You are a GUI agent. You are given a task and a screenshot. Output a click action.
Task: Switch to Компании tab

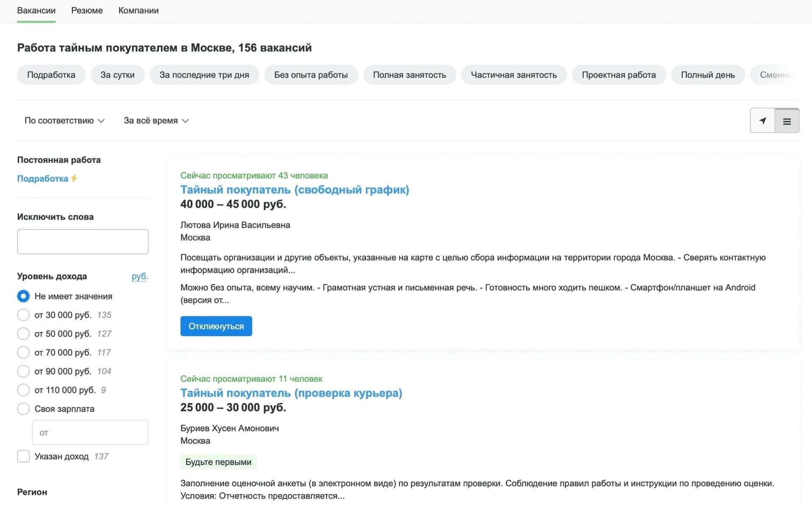coord(138,11)
